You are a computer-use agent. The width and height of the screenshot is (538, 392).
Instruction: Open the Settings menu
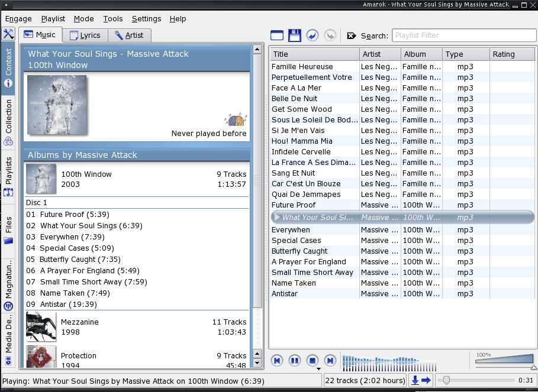147,19
